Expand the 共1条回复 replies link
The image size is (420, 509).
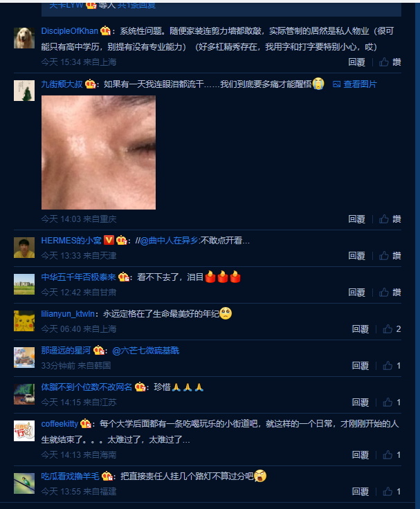(136, 6)
